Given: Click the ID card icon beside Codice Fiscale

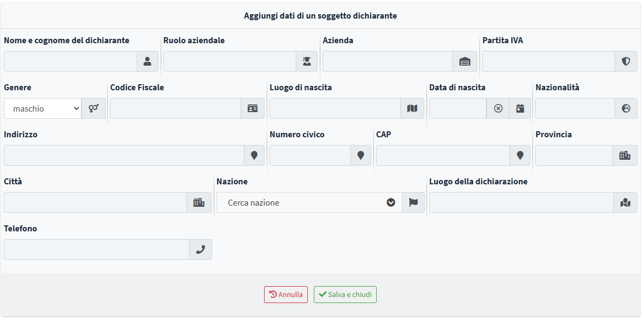Looking at the screenshot, I should tap(253, 108).
